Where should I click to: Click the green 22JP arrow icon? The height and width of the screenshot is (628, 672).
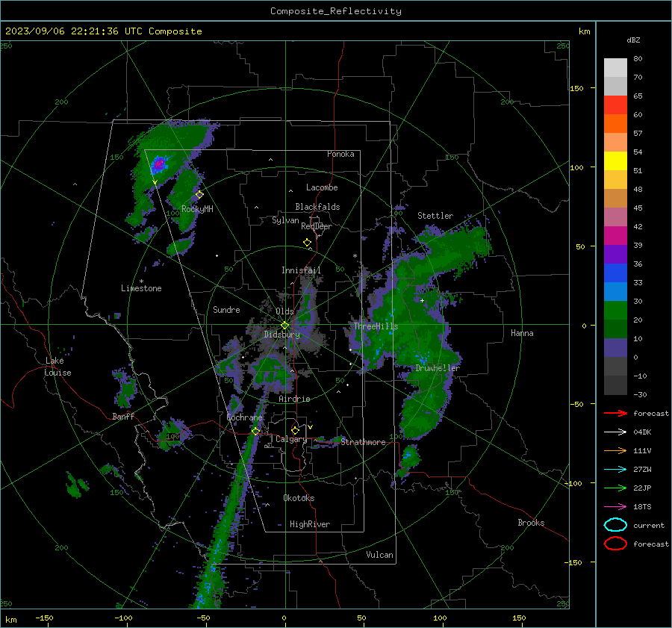click(615, 488)
